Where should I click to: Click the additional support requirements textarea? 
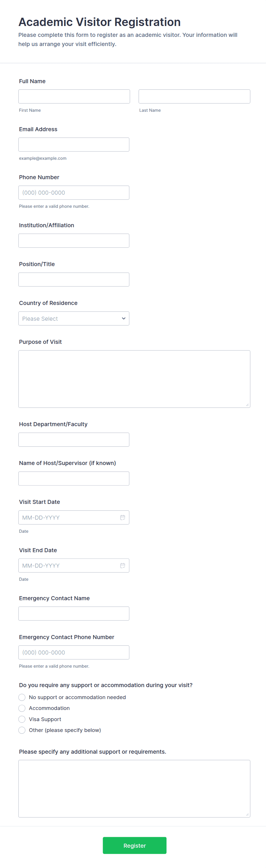coord(134,789)
